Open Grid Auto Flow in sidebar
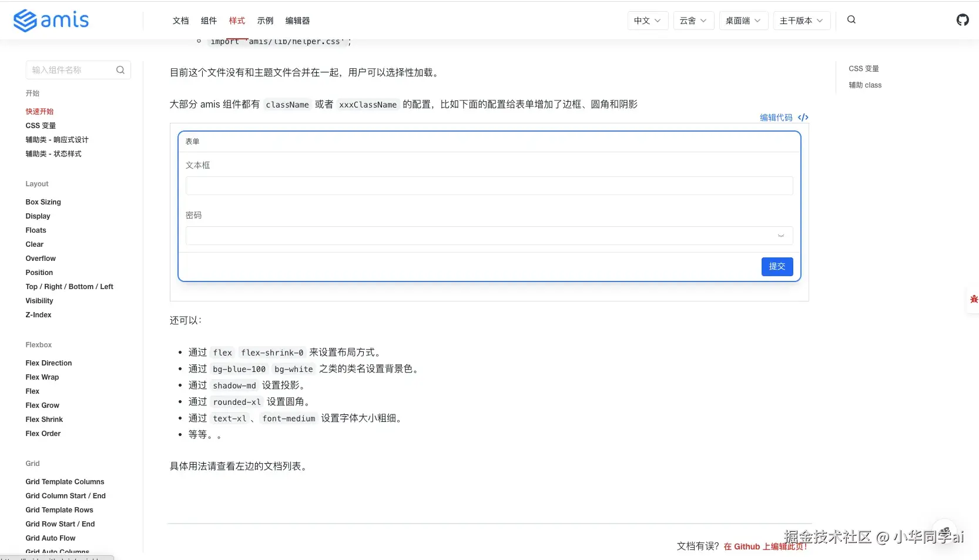The width and height of the screenshot is (979, 560). point(51,538)
